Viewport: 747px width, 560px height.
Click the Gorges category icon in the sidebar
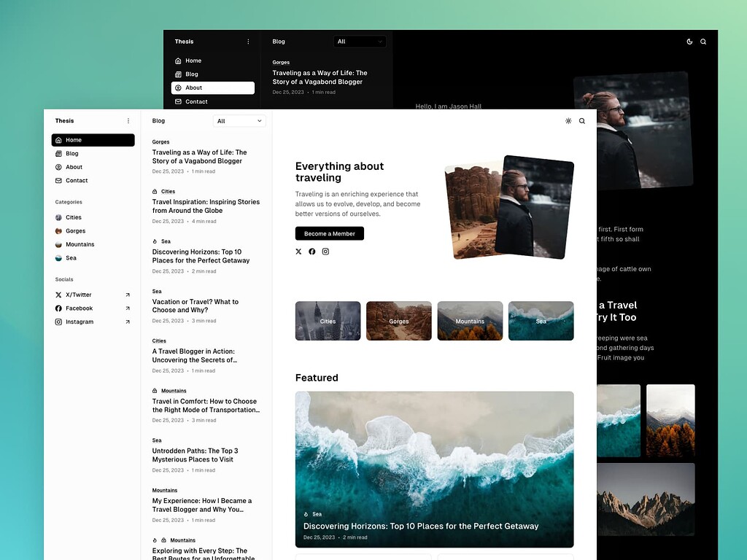(60, 231)
